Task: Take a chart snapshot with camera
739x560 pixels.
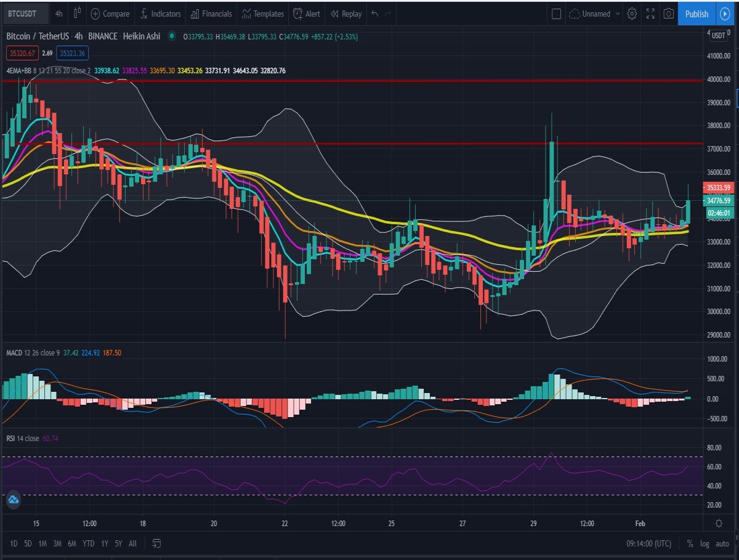Action: pyautogui.click(x=669, y=14)
